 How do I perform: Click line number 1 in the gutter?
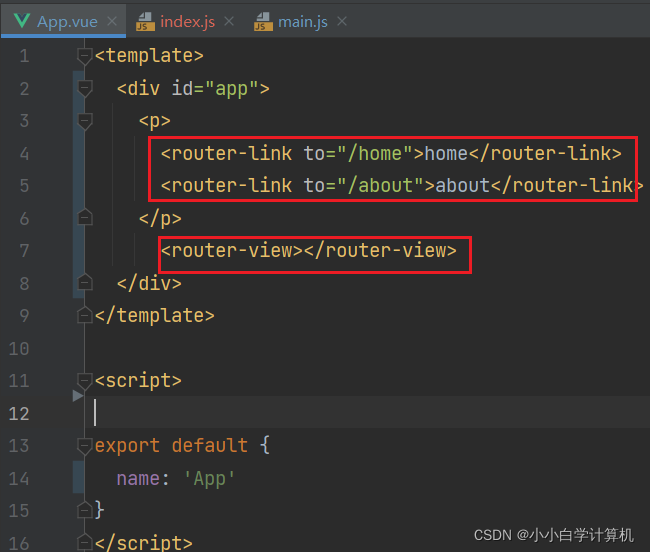click(24, 56)
